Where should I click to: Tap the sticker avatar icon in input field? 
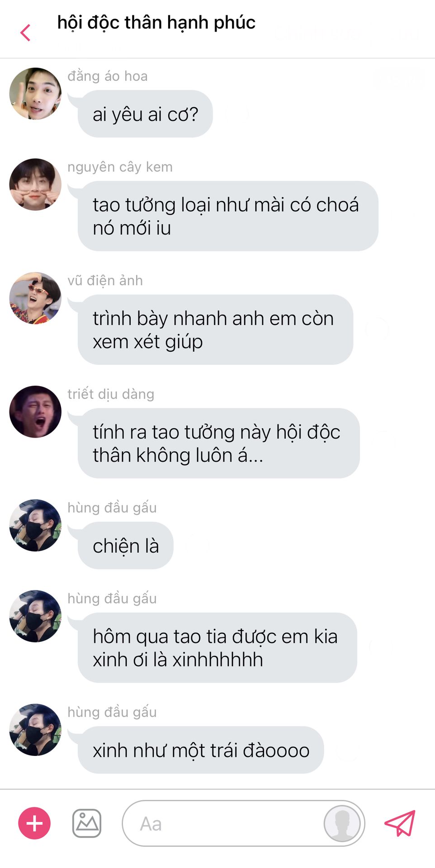coord(342,823)
